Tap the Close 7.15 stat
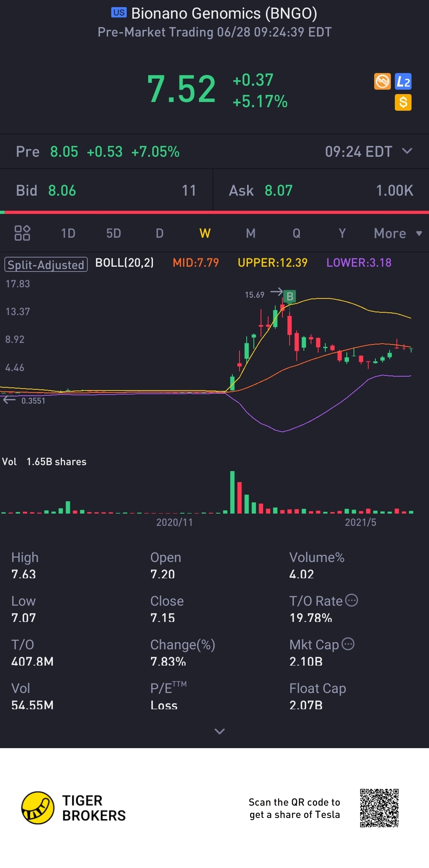 click(167, 609)
